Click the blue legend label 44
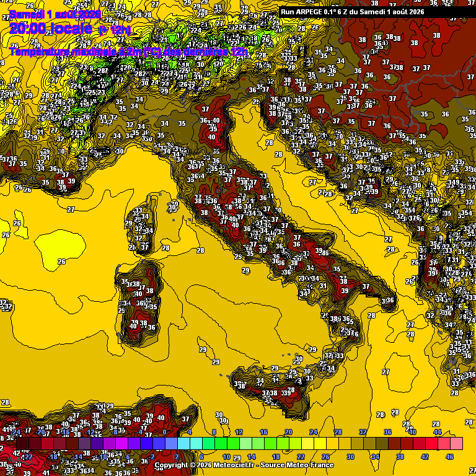This screenshot has height=476, width=476. tap(437, 432)
